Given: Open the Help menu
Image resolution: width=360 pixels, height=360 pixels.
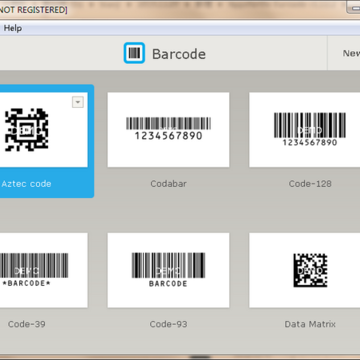Looking at the screenshot, I should [13, 28].
